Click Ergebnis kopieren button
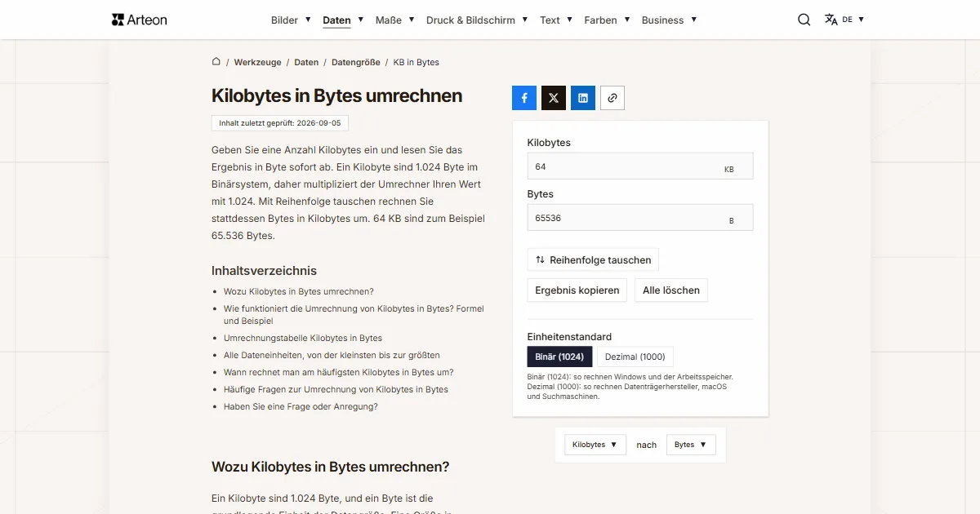The width and height of the screenshot is (980, 514). 577,290
